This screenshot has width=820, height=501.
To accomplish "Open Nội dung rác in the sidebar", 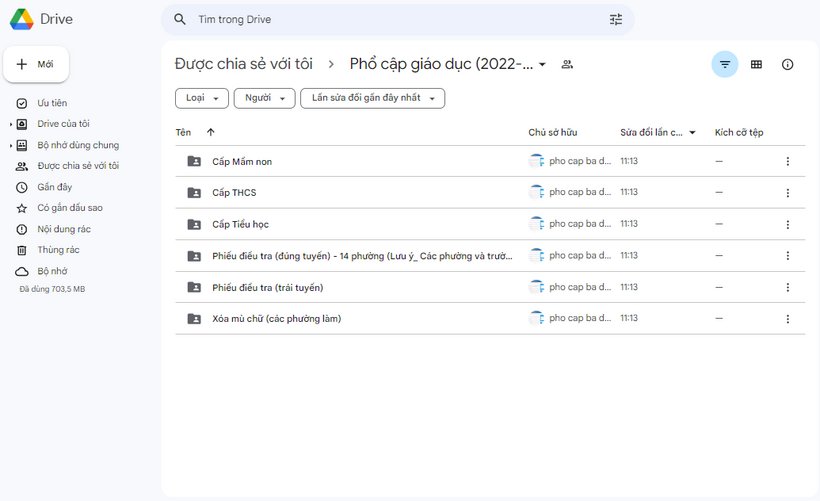I will [64, 229].
